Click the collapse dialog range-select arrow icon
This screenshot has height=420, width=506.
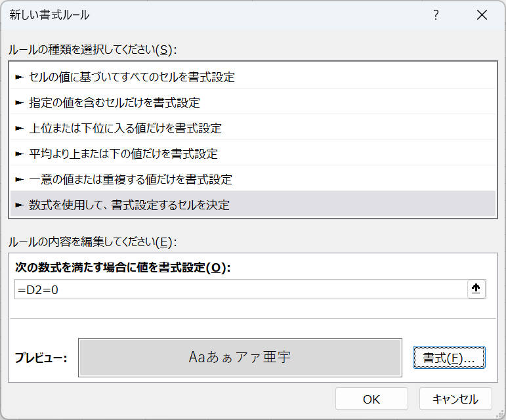tap(476, 289)
